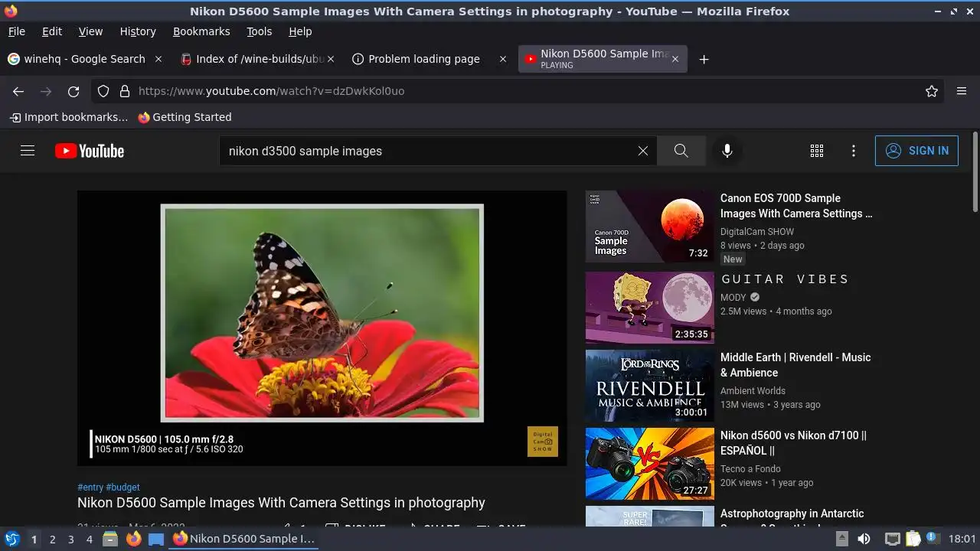Open Middle Earth Rivendell video title
The width and height of the screenshot is (980, 551).
tap(795, 365)
